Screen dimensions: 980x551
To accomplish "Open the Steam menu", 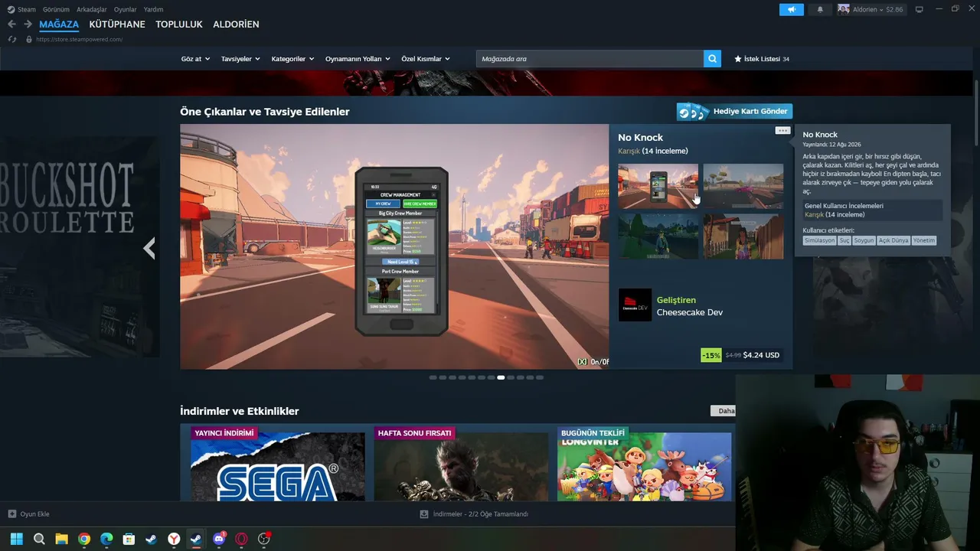I will [x=27, y=9].
